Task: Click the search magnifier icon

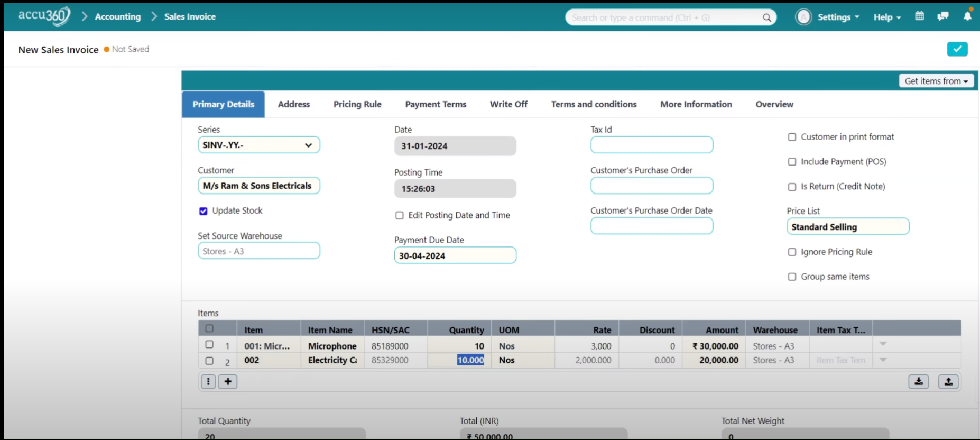Action: click(766, 17)
